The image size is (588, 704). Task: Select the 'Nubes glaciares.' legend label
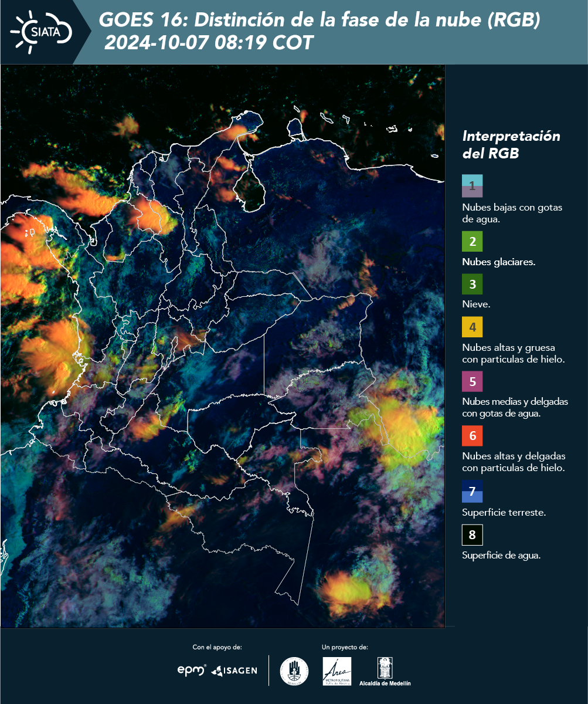[498, 262]
